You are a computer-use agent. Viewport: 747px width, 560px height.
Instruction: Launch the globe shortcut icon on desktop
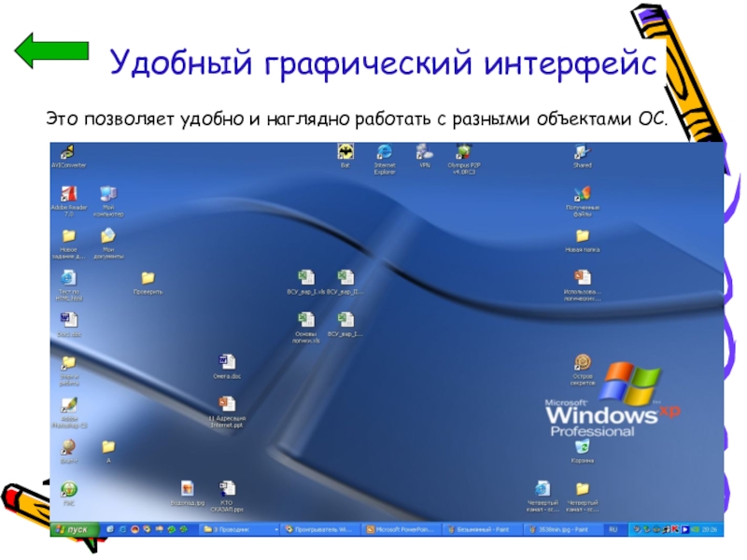point(68,452)
